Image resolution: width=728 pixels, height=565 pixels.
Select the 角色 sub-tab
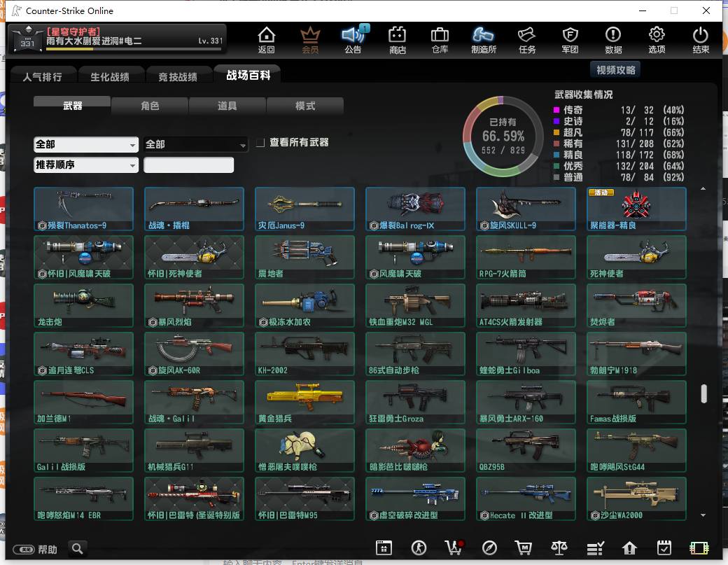(x=150, y=106)
